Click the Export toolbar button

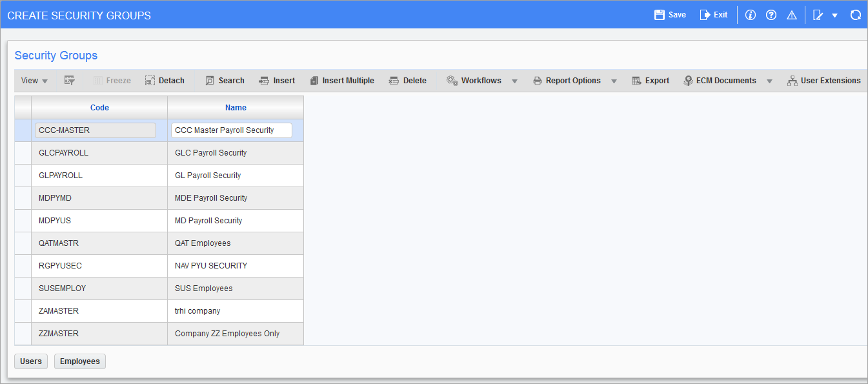pyautogui.click(x=650, y=81)
